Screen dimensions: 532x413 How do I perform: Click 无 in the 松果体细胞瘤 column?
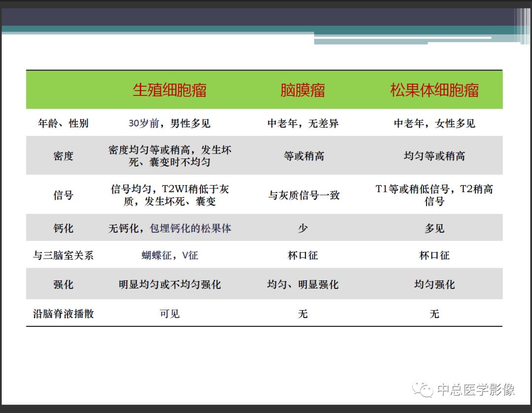pyautogui.click(x=434, y=314)
